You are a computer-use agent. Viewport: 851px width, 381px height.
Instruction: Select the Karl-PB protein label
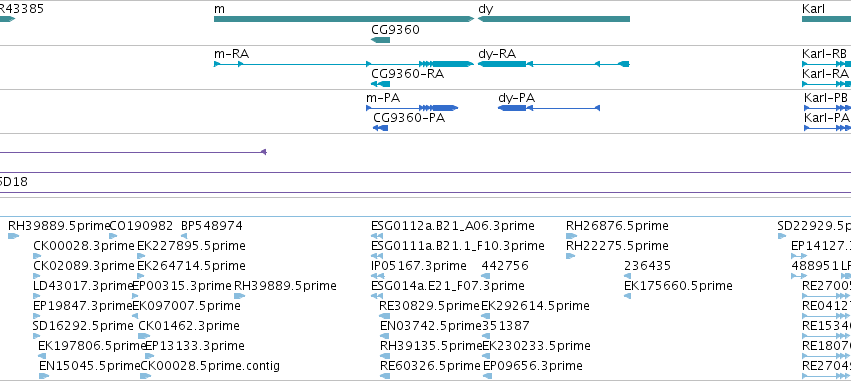pos(825,98)
